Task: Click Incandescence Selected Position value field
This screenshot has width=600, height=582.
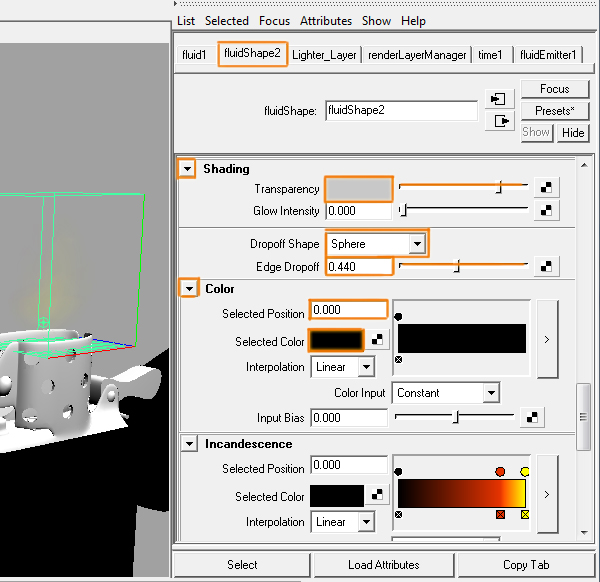Action: click(349, 465)
